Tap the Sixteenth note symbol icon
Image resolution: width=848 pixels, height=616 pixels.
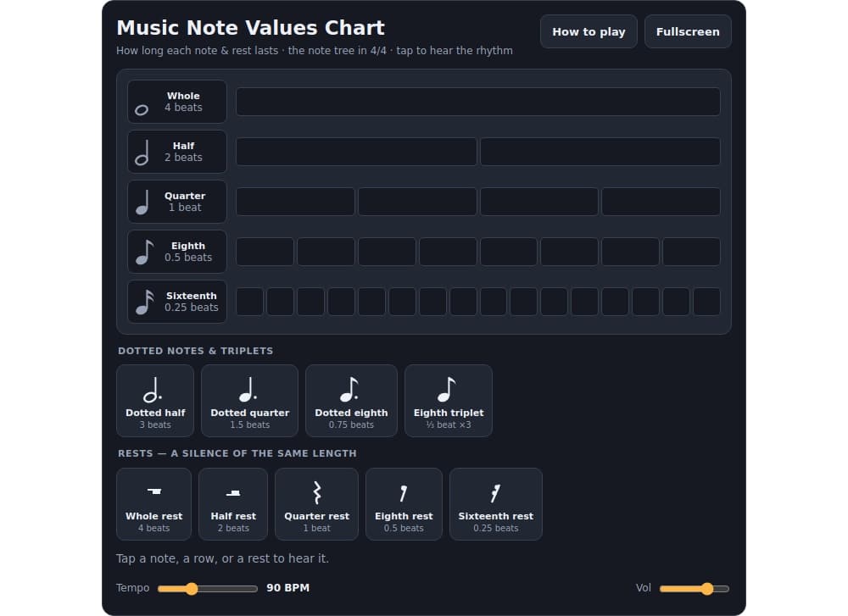coord(145,302)
